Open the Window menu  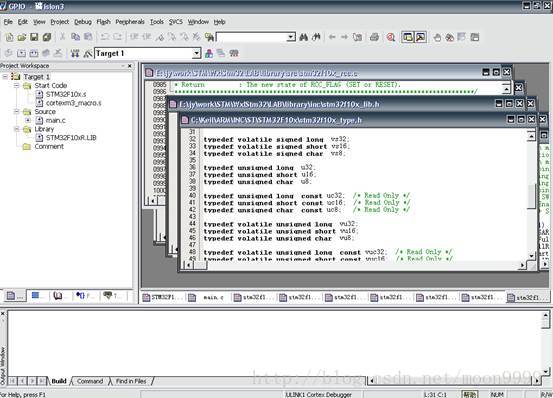pos(198,22)
